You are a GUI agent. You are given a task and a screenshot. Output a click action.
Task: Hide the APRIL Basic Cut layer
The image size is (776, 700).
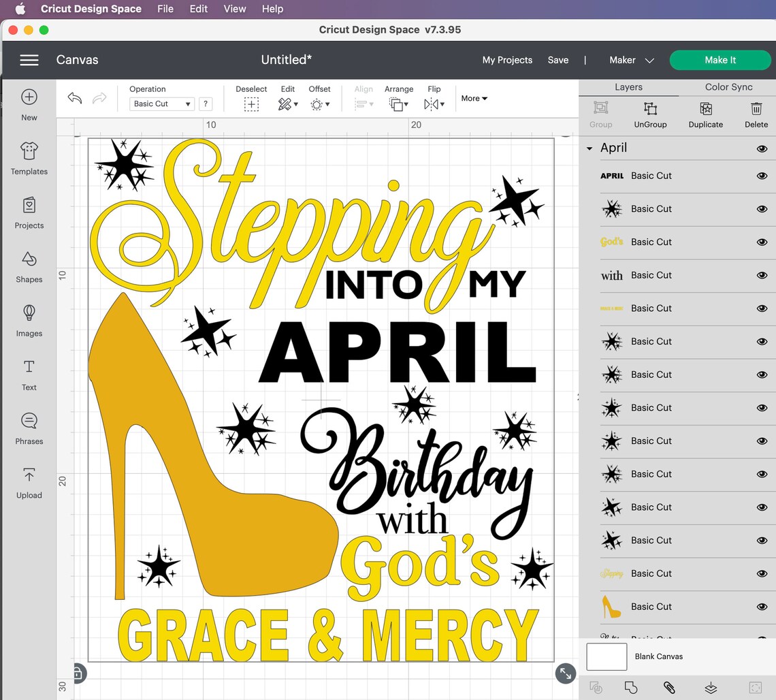(x=762, y=176)
